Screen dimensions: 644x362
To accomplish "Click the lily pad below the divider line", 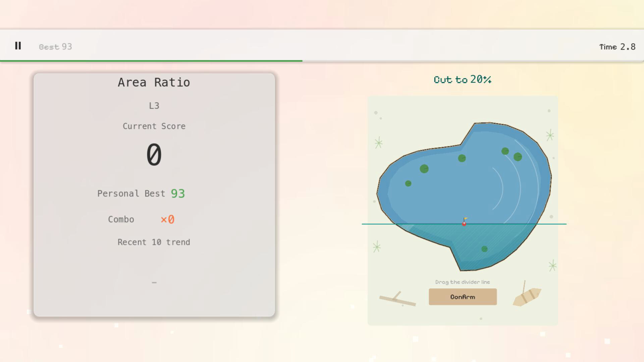I will 484,249.
